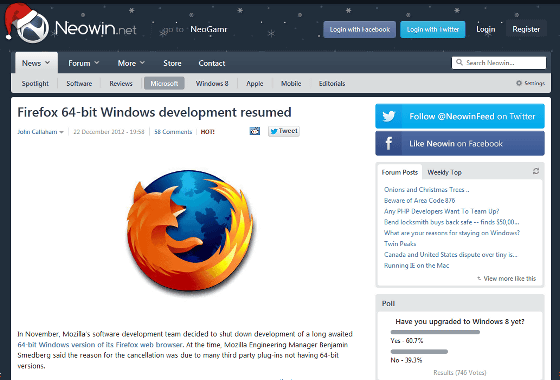Select the Apple sub-navigation tab

255,83
